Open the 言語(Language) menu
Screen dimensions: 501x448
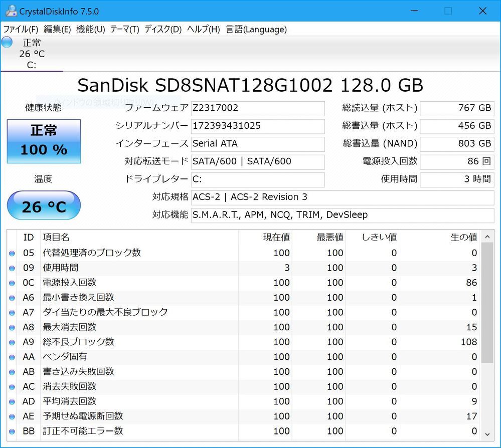click(x=256, y=30)
